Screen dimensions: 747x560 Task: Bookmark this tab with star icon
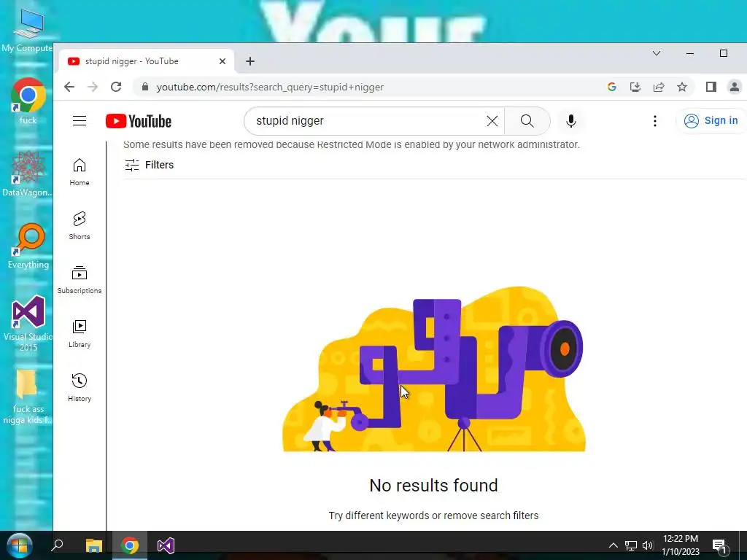tap(682, 87)
